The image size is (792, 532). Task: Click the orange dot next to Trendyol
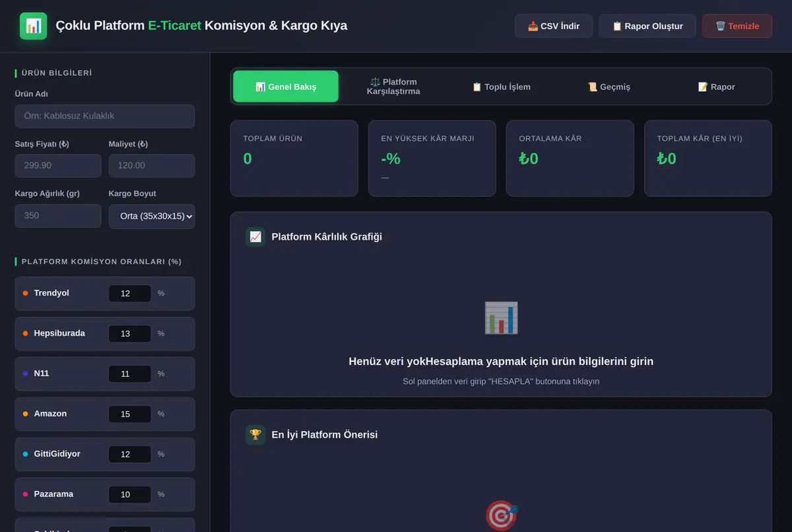point(25,293)
